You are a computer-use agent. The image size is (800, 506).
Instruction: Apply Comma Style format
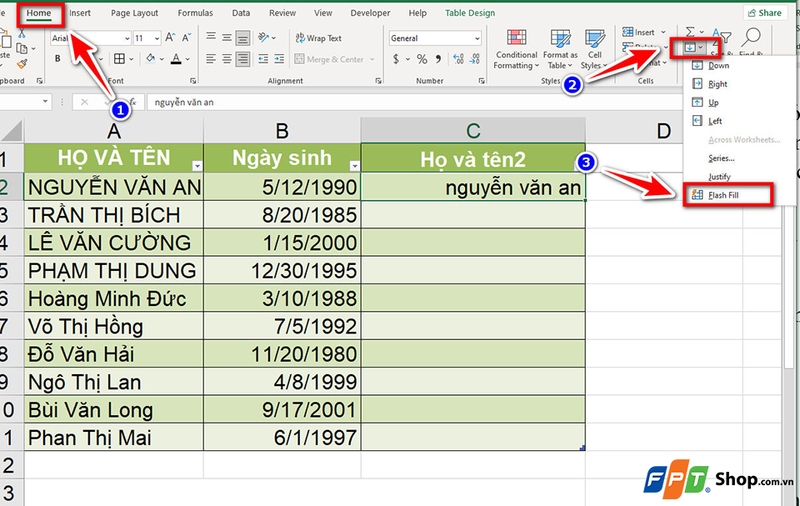point(438,59)
